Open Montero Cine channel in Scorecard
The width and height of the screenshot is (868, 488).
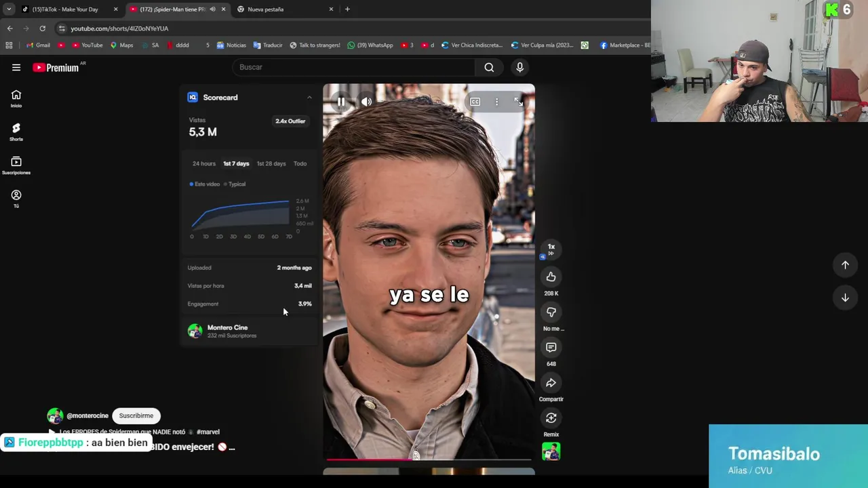(x=227, y=327)
